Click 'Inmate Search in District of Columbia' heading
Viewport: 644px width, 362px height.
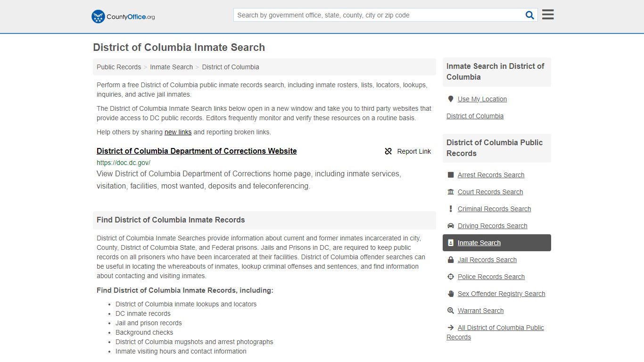[495, 72]
